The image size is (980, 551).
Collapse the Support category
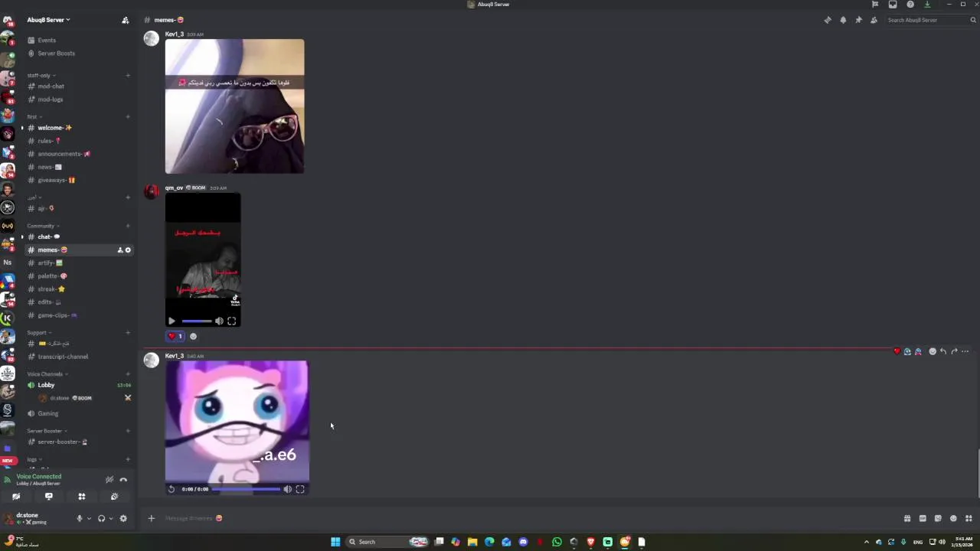coord(38,332)
